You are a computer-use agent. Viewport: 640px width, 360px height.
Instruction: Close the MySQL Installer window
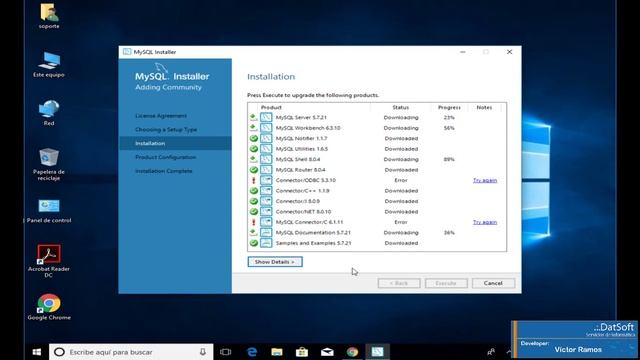click(x=509, y=52)
